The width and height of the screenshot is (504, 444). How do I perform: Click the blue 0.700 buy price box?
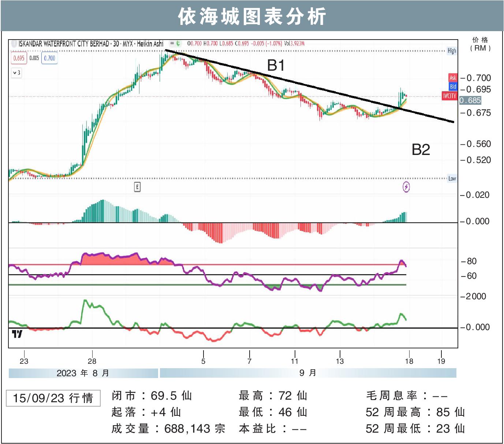point(49,58)
